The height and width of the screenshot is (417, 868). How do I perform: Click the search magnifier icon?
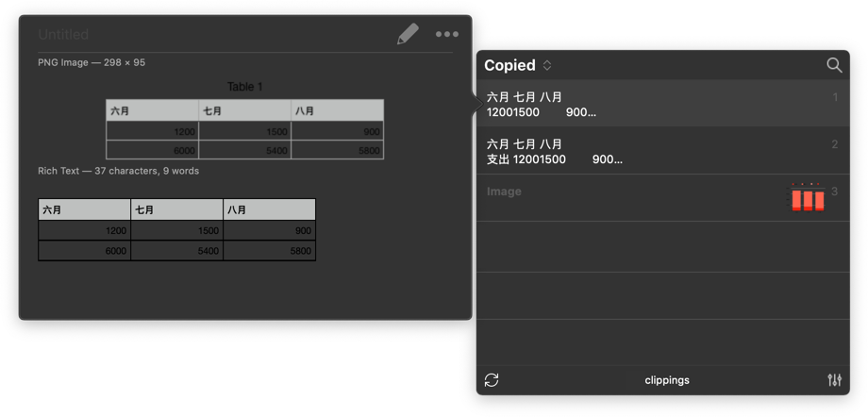tap(834, 65)
